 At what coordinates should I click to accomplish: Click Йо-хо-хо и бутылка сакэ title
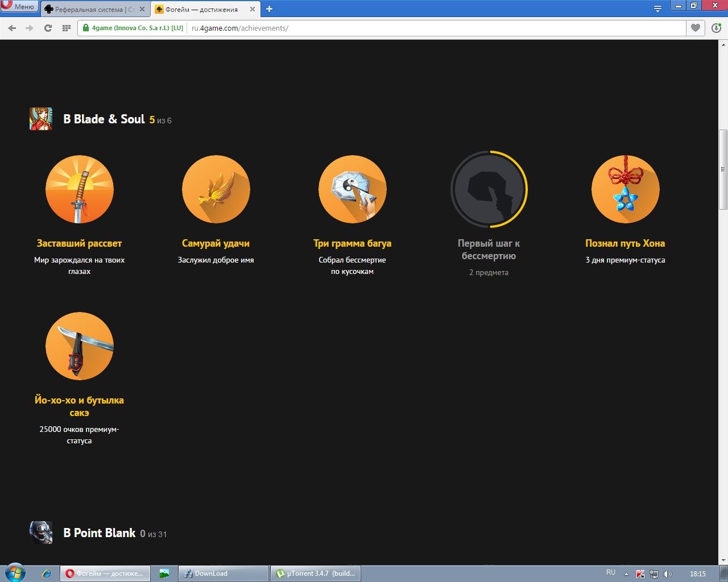coord(80,406)
